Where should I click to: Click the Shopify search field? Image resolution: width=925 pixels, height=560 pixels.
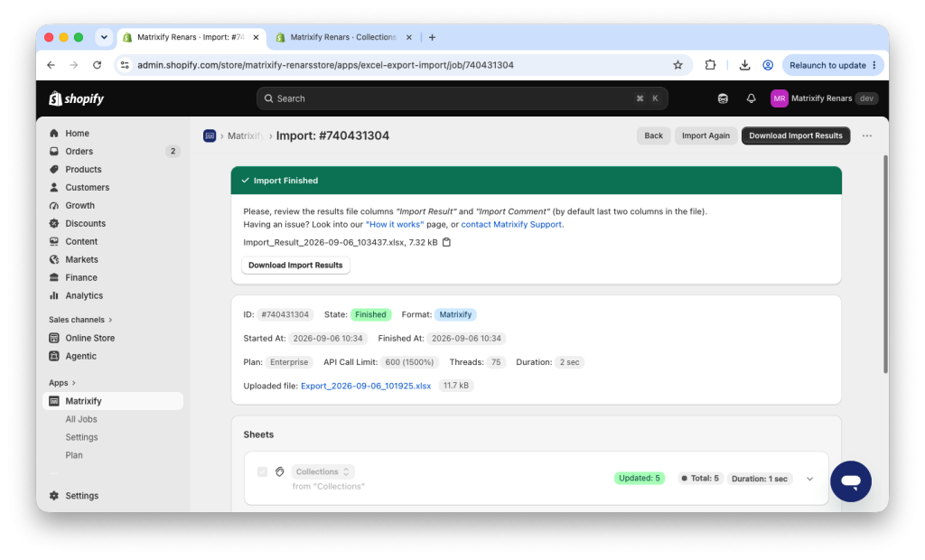(462, 98)
